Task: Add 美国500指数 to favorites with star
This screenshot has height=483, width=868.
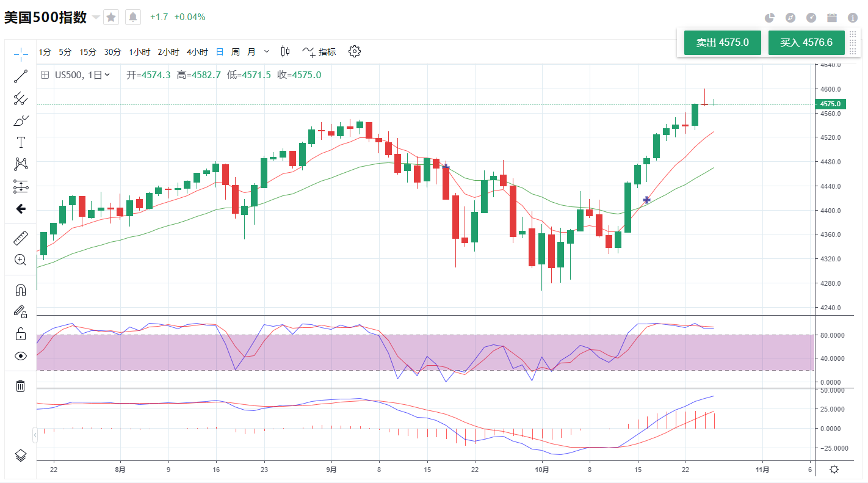Action: pos(111,17)
